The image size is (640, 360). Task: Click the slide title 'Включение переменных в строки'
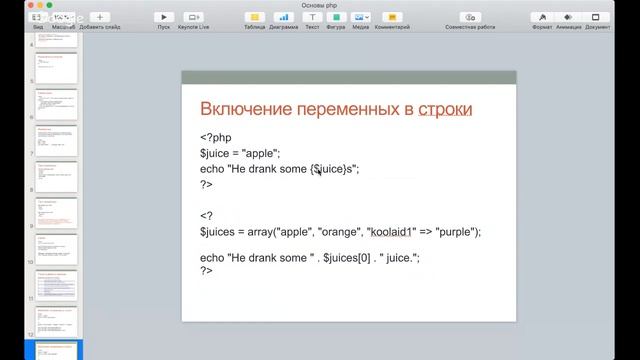pos(336,109)
